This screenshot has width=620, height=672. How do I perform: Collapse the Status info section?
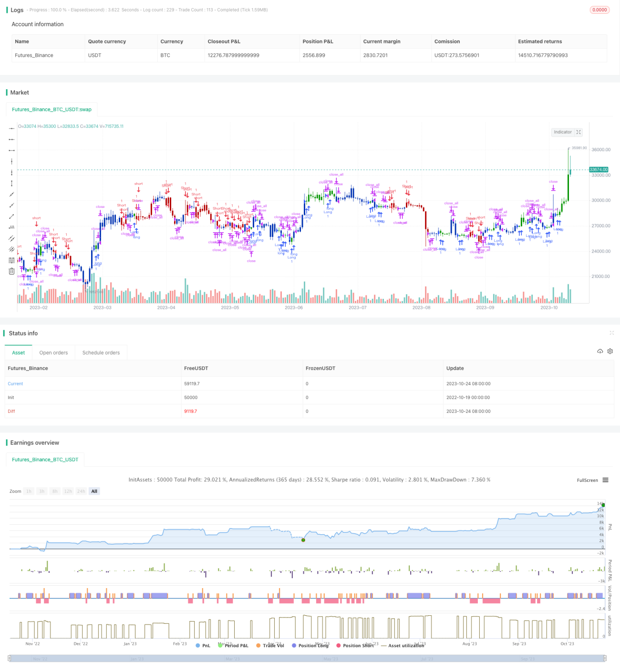tap(611, 333)
